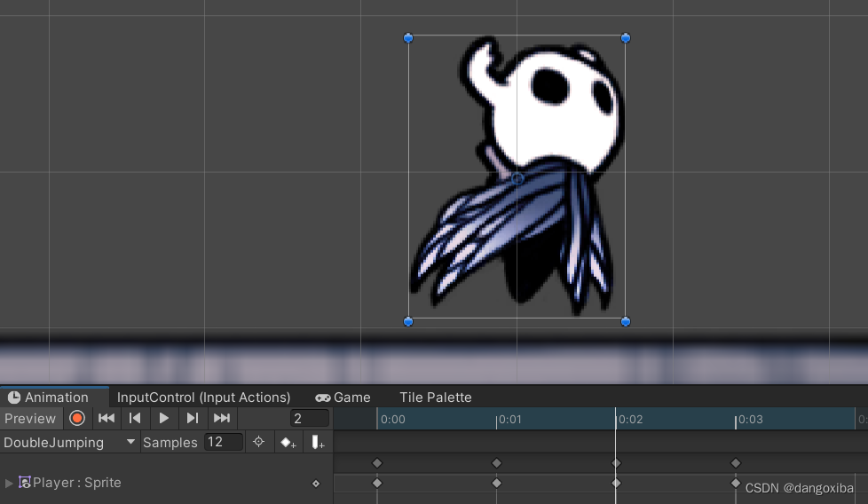The image size is (868, 504).
Task: Click bottom-right blue handle of sprite rect
Action: [626, 321]
